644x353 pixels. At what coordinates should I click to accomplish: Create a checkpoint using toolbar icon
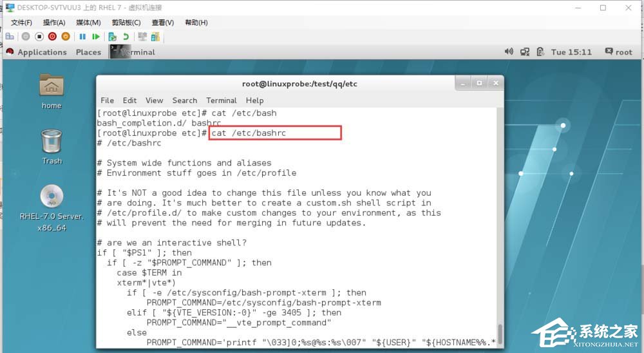(x=113, y=37)
